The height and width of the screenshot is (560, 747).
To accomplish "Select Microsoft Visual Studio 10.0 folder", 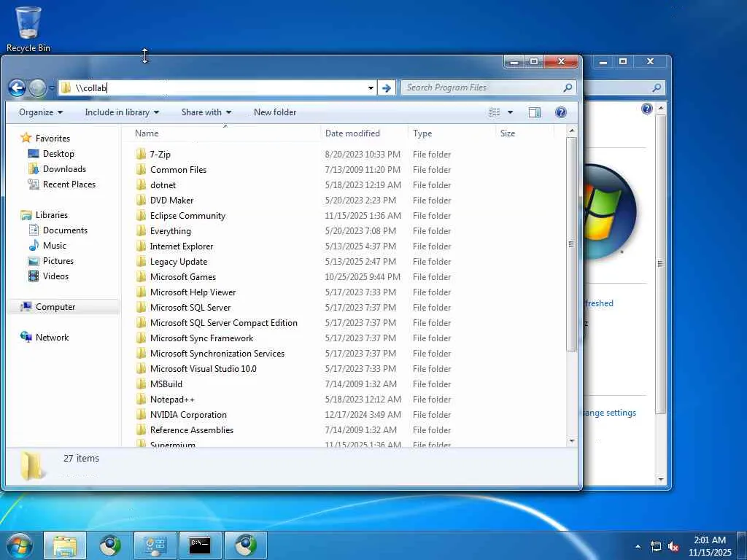I will click(343, 368).
